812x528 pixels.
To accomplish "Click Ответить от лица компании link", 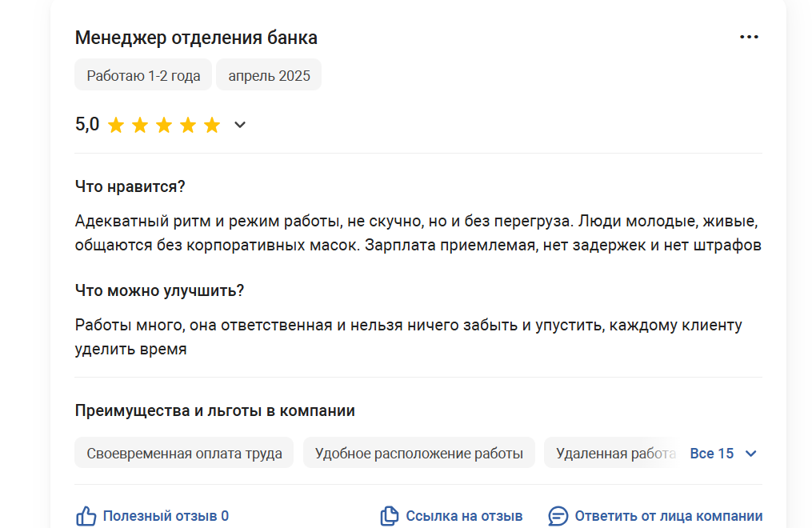I will tap(668, 516).
